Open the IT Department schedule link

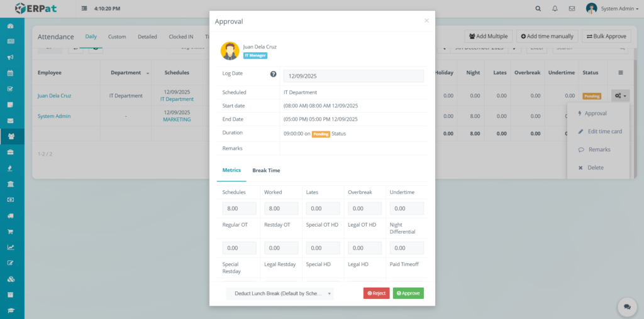tap(177, 99)
